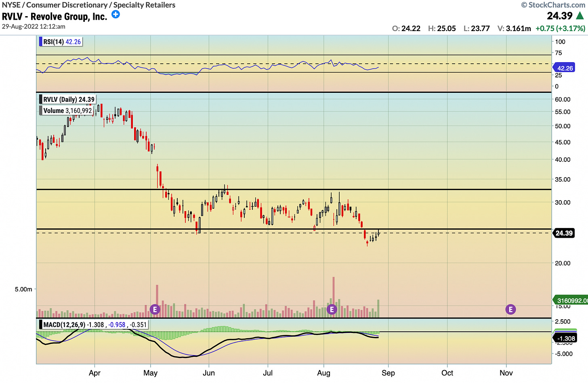This screenshot has height=383, width=588.
Task: Click the L: 23.77 low value
Action: (477, 28)
